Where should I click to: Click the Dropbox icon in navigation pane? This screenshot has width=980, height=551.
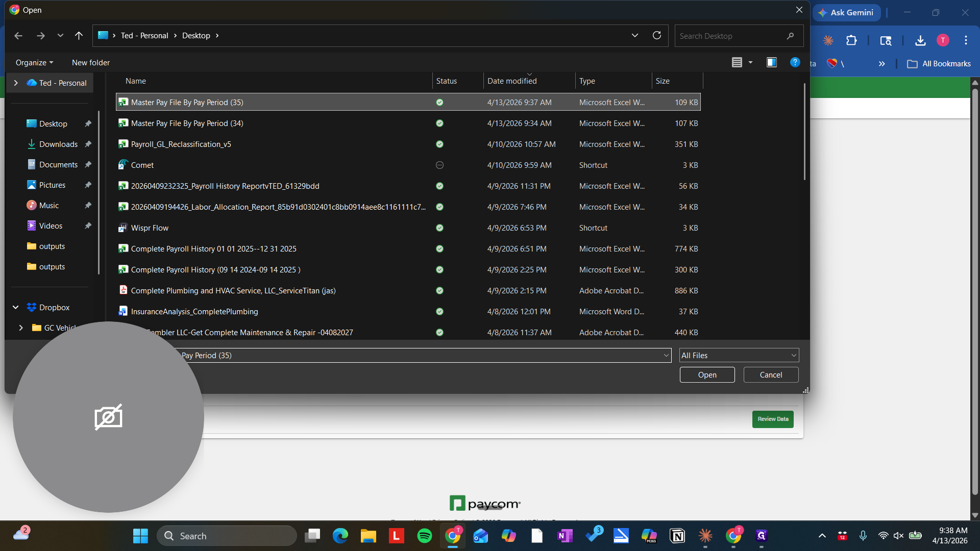point(32,307)
